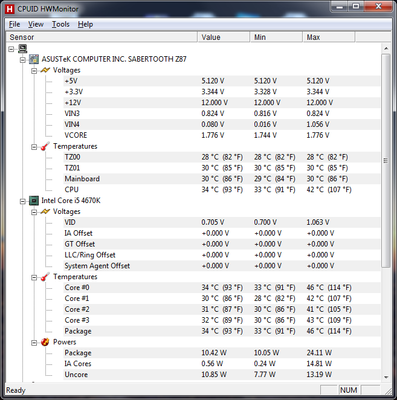
Task: Click the NUM indicator in status bar
Action: pos(348,390)
